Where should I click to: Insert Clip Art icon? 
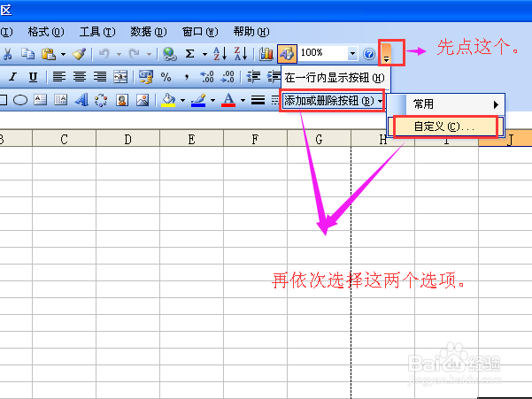122,100
